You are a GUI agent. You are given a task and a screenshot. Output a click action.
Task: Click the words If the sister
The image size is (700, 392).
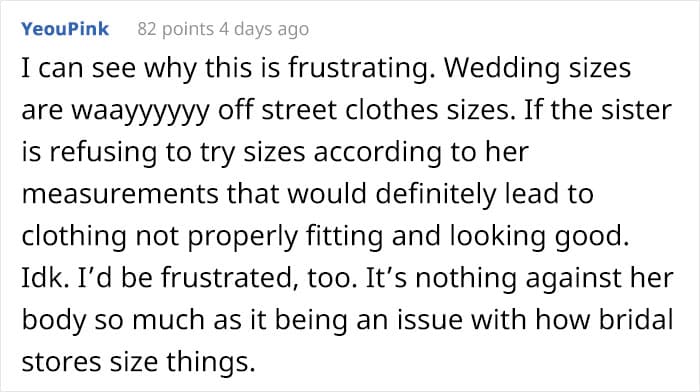[x=598, y=110]
